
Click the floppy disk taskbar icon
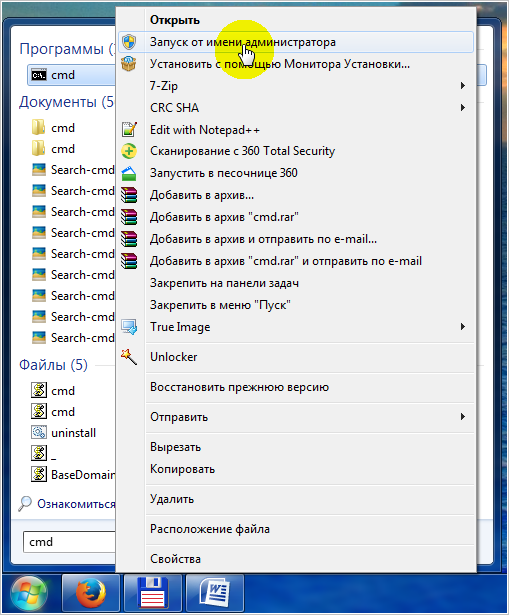(x=153, y=594)
